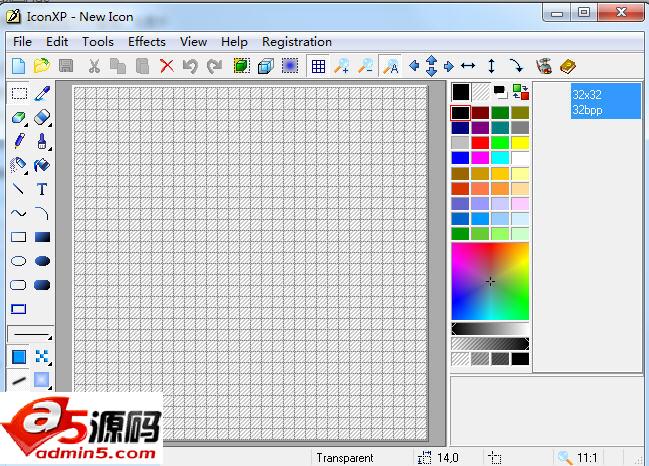
Task: Click the Paste toolbar icon
Action: [142, 66]
